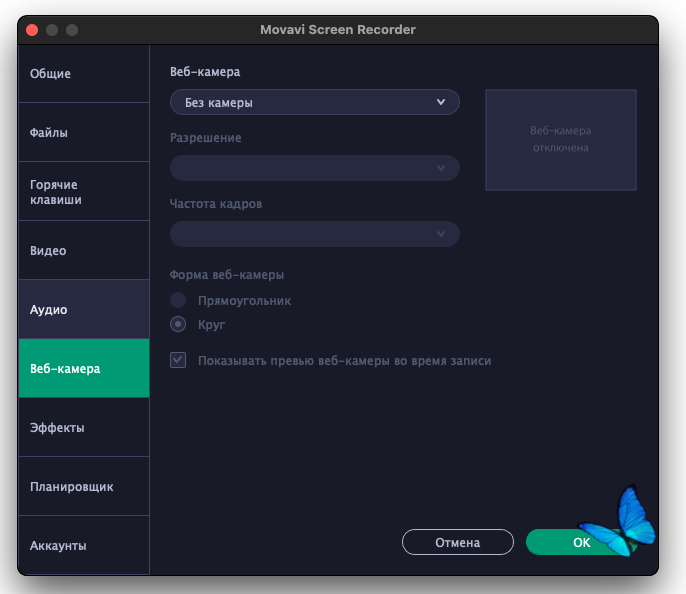Select the Круг radio button
686x594 pixels.
(178, 324)
